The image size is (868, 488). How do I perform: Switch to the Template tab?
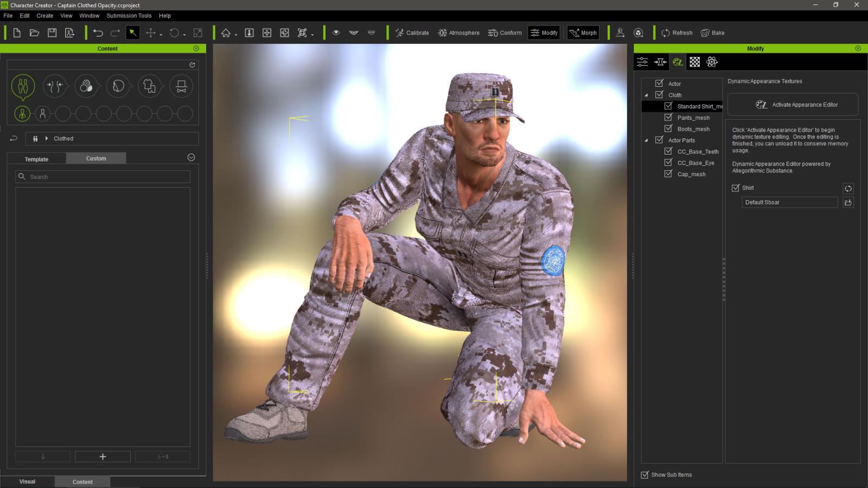pyautogui.click(x=36, y=159)
